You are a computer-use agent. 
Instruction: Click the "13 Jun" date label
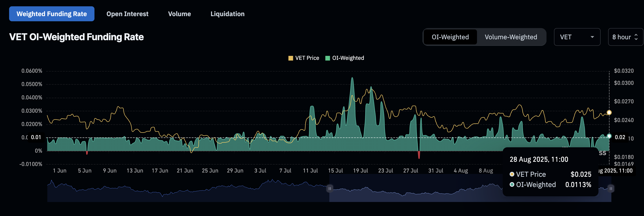coord(135,171)
